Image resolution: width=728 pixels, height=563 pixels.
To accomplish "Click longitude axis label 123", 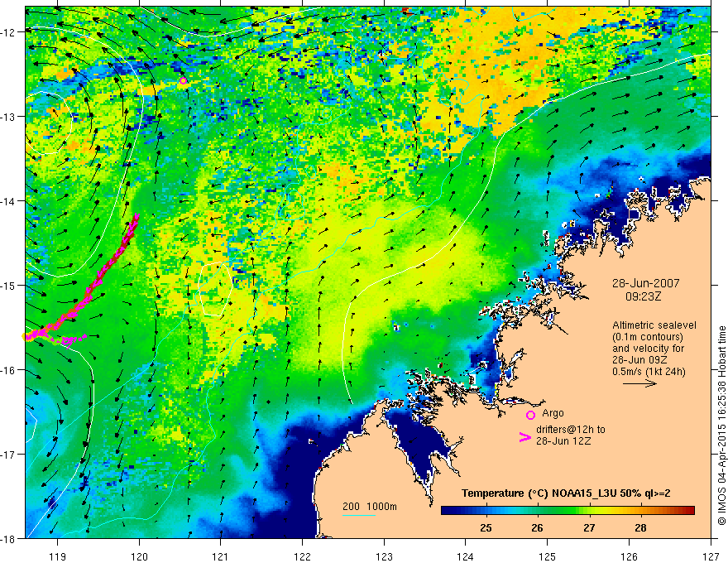I will pyautogui.click(x=384, y=556).
